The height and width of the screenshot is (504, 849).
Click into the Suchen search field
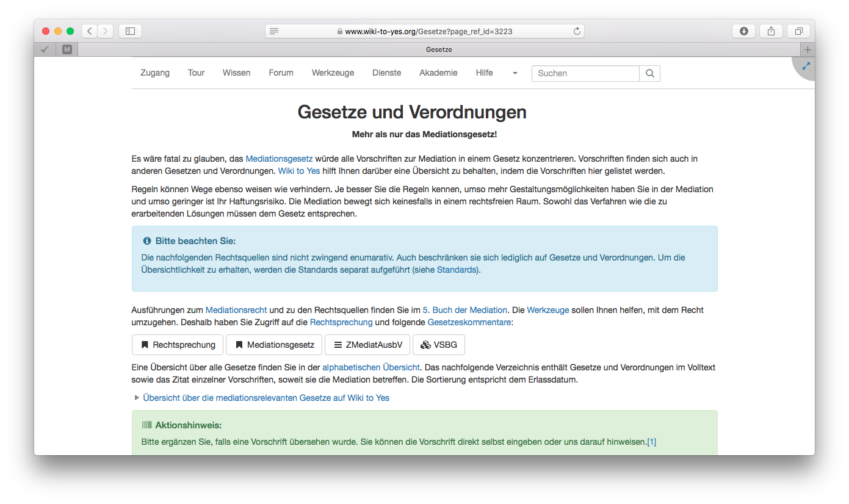(585, 73)
